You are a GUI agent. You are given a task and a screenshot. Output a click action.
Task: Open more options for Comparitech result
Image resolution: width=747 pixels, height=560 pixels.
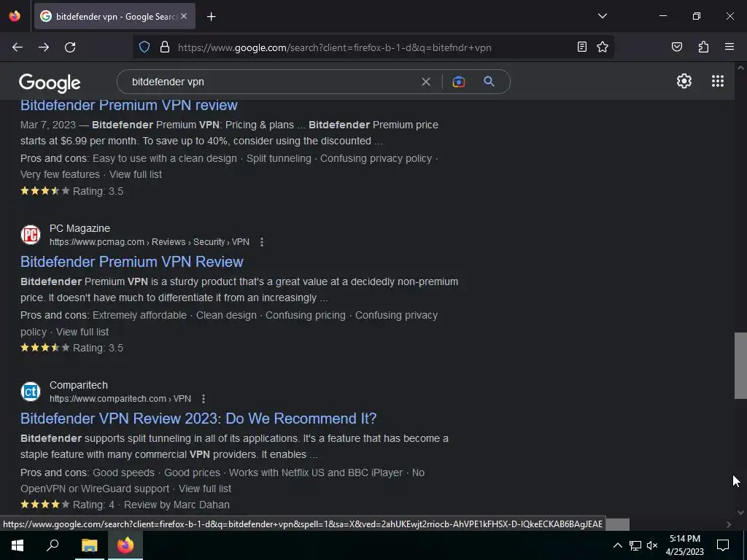pyautogui.click(x=204, y=399)
